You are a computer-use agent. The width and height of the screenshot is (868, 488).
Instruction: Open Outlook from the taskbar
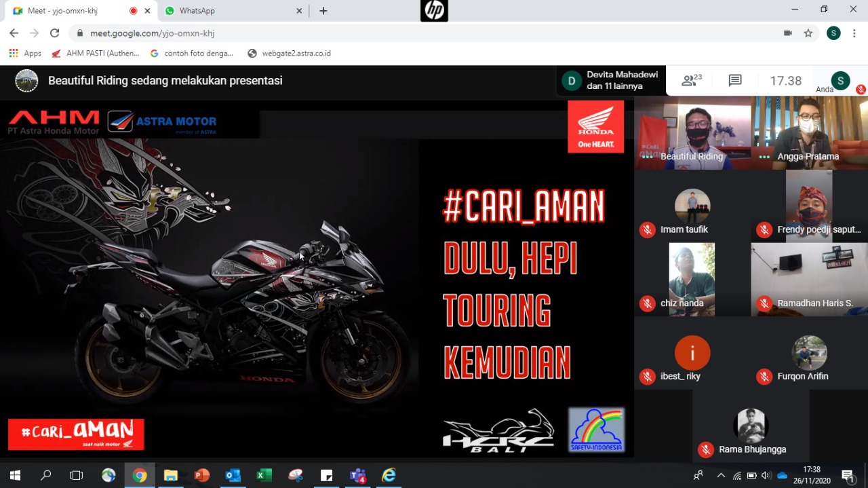(x=233, y=475)
